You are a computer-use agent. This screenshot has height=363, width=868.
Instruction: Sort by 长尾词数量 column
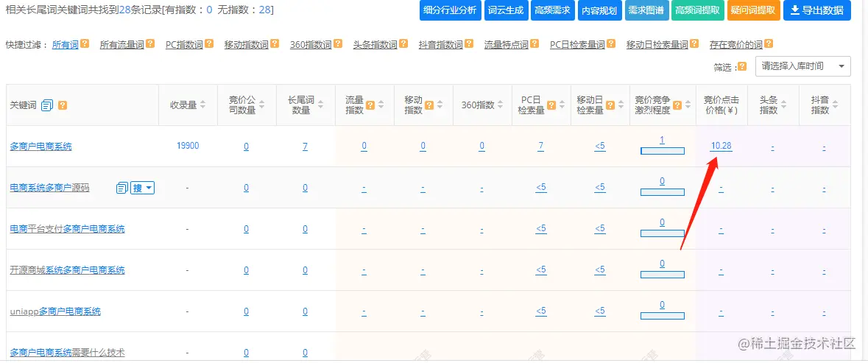point(321,105)
